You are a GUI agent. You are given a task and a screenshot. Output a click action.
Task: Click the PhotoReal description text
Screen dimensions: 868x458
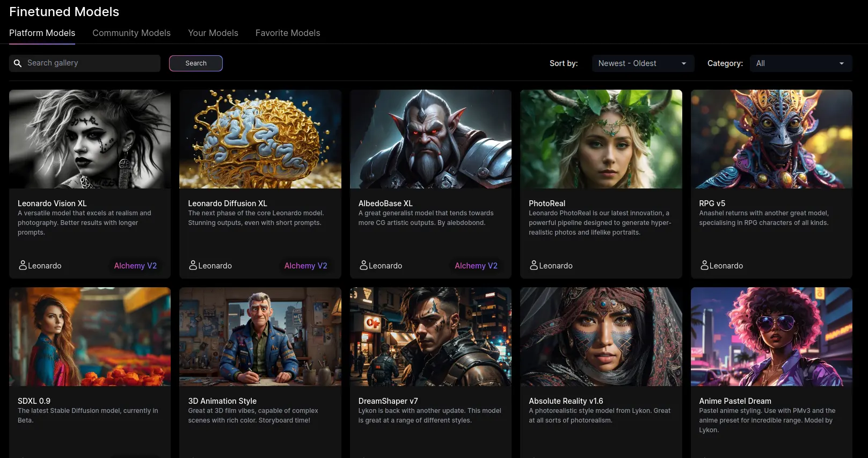[x=600, y=223]
